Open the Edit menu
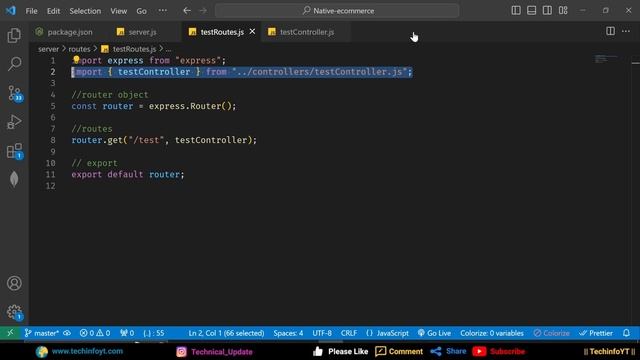This screenshot has width=640, height=360. [x=53, y=11]
